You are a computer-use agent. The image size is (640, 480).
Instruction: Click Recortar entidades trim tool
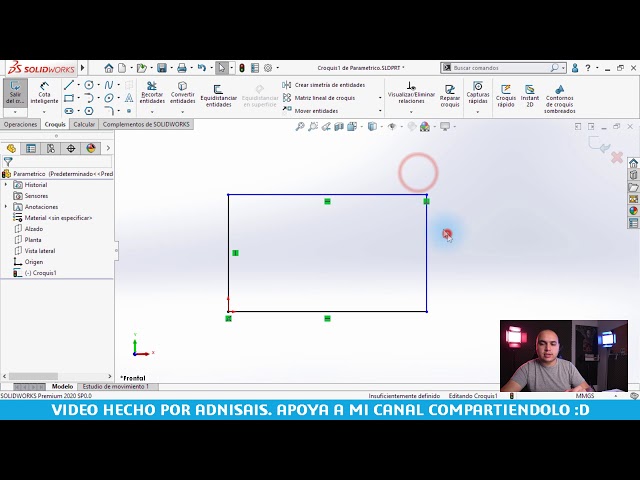[152, 93]
